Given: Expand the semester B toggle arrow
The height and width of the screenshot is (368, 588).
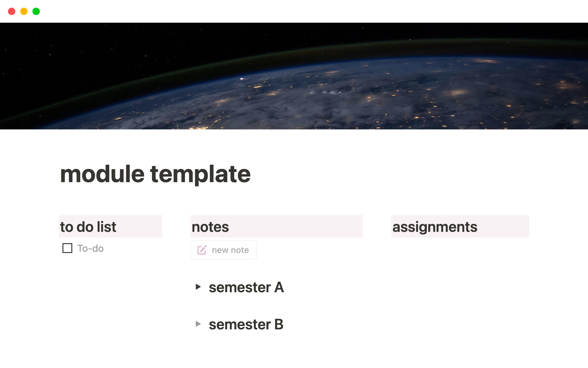Looking at the screenshot, I should click(198, 324).
